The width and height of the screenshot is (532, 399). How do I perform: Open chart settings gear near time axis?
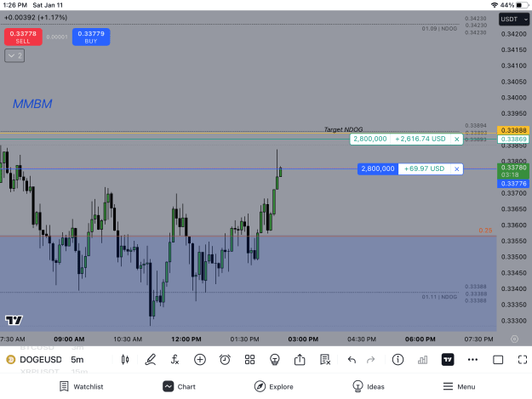[x=514, y=339]
